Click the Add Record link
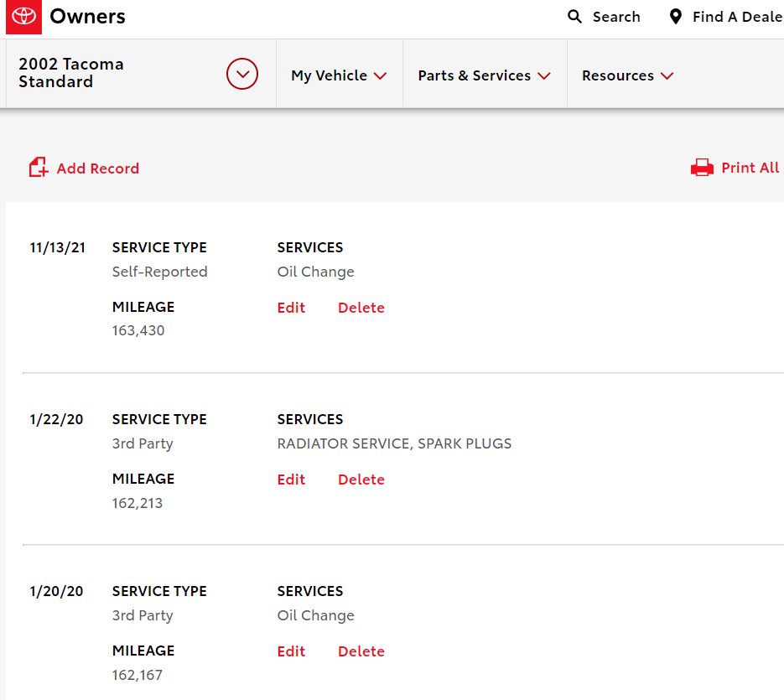The width and height of the screenshot is (784, 700). click(98, 169)
